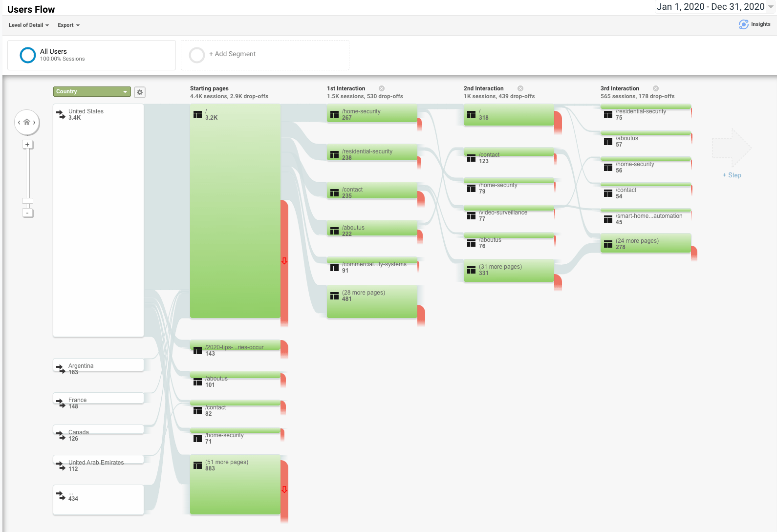Click the red drop-off arrow on 51 more pages
Image resolution: width=777 pixels, height=532 pixels.
click(284, 489)
